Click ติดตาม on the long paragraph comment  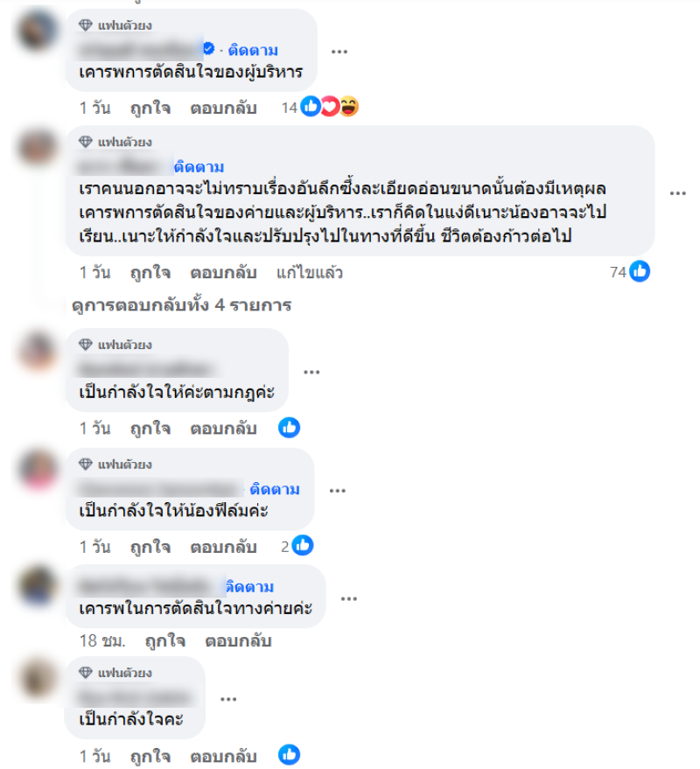(x=199, y=167)
